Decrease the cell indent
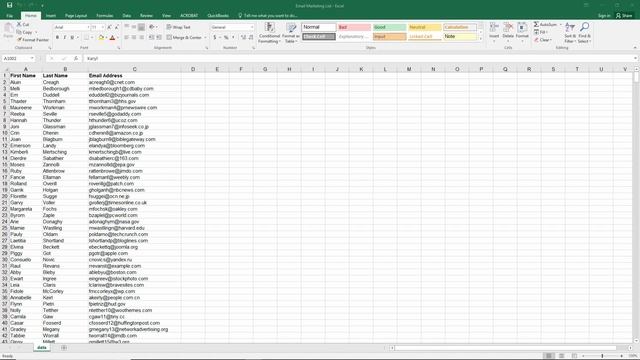This screenshot has width=640, height=360. coord(151,38)
